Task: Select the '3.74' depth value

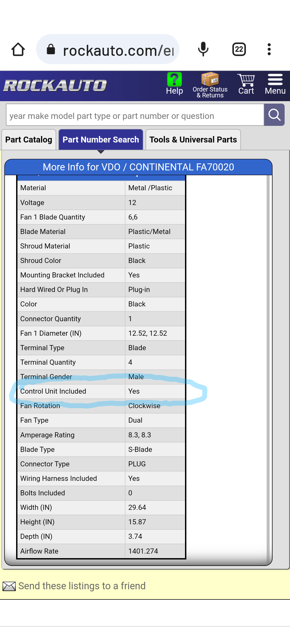Action: [135, 536]
